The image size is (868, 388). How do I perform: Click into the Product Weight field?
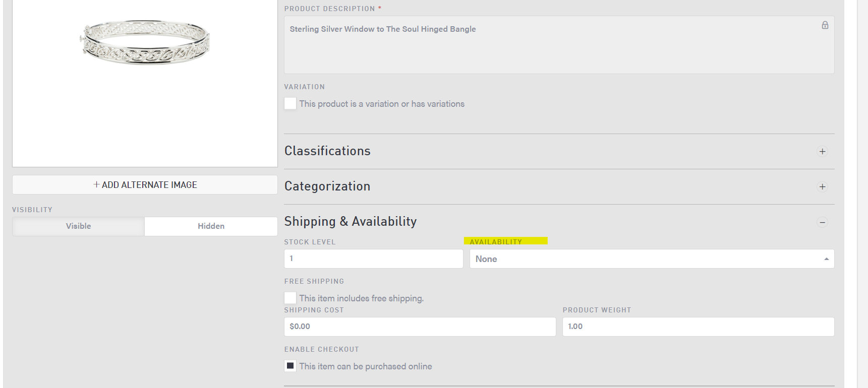click(x=698, y=327)
